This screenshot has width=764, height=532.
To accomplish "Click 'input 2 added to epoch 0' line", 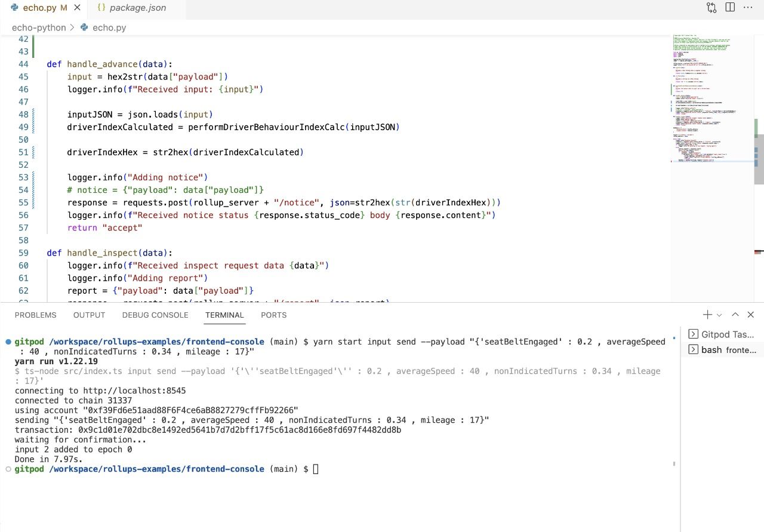I will [x=73, y=450].
